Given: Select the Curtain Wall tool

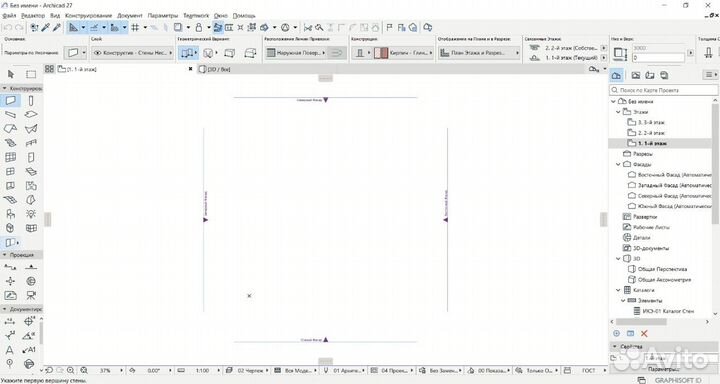Looking at the screenshot, I should click(11, 157).
